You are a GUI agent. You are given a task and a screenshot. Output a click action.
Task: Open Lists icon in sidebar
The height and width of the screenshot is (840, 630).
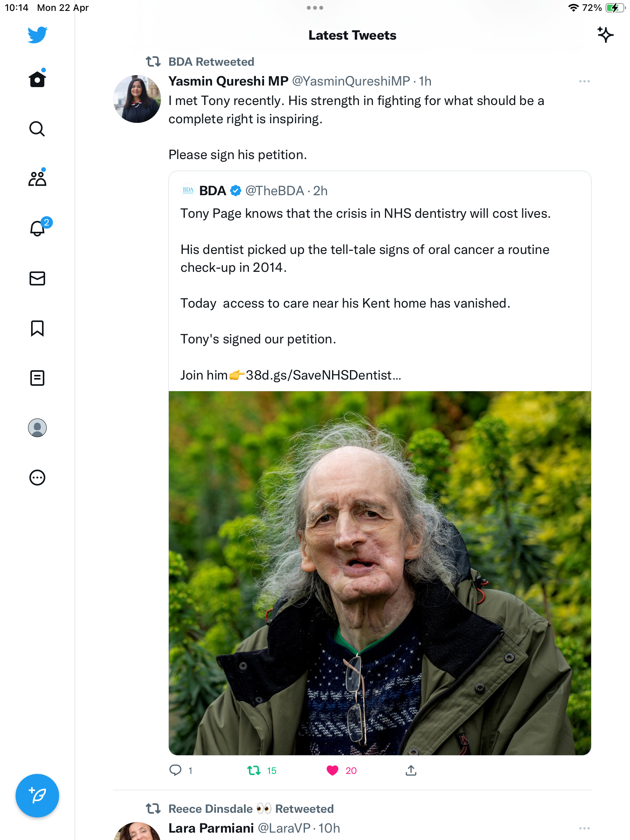click(37, 378)
